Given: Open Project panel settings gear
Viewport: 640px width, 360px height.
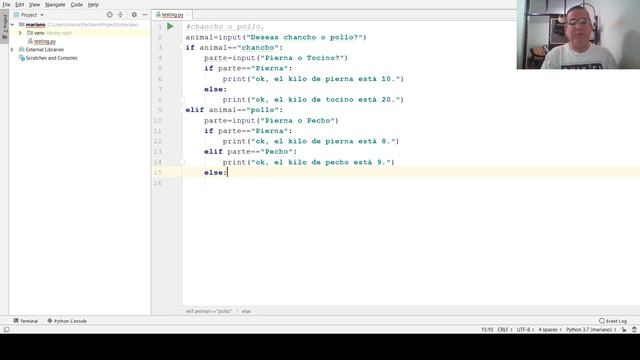Looking at the screenshot, I should 134,15.
